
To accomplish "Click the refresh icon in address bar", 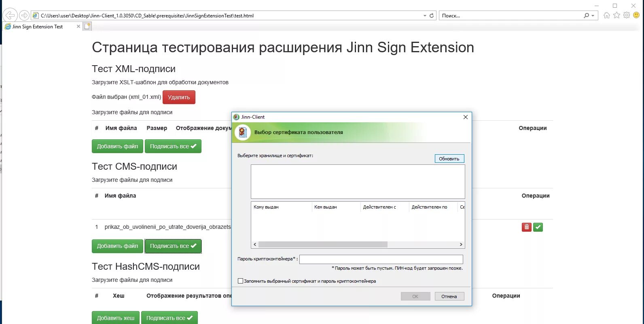I will pos(432,15).
